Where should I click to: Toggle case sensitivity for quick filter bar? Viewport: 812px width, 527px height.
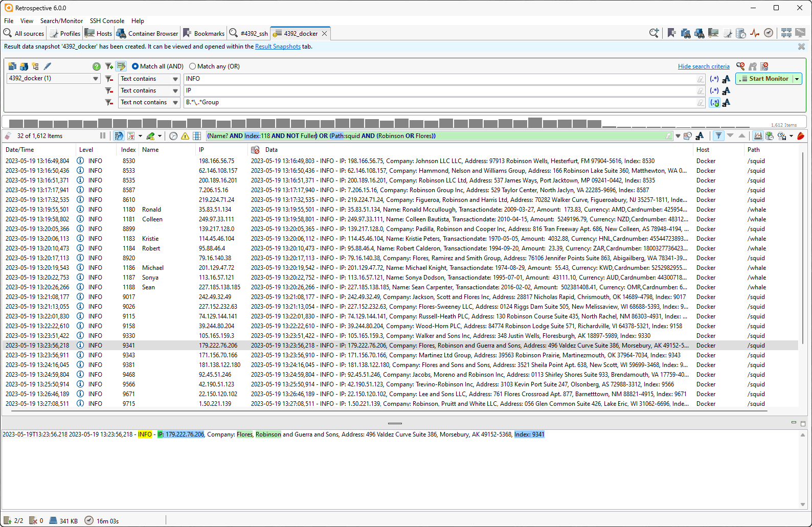[700, 136]
